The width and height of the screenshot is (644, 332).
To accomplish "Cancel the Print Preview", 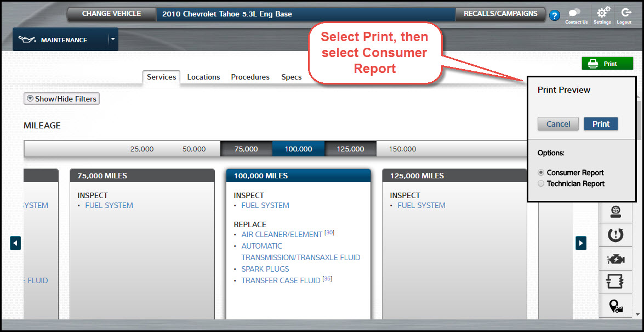I will pyautogui.click(x=558, y=124).
